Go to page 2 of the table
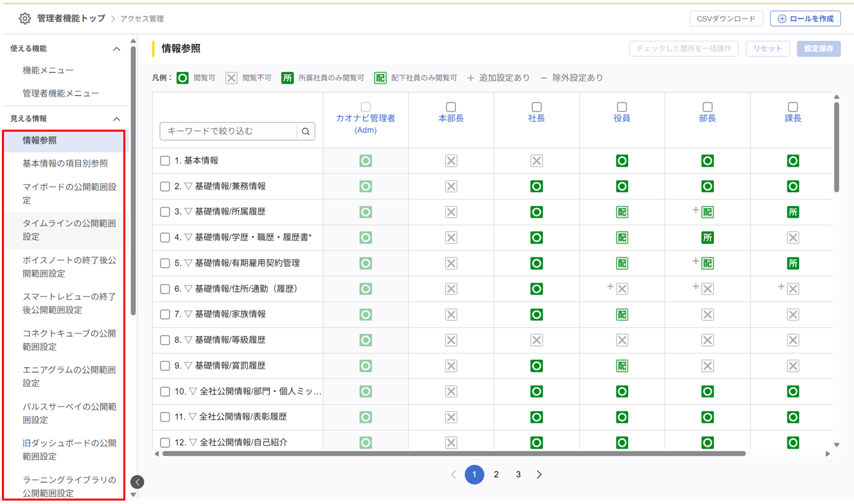Viewport: 854px width, 504px height. (496, 474)
